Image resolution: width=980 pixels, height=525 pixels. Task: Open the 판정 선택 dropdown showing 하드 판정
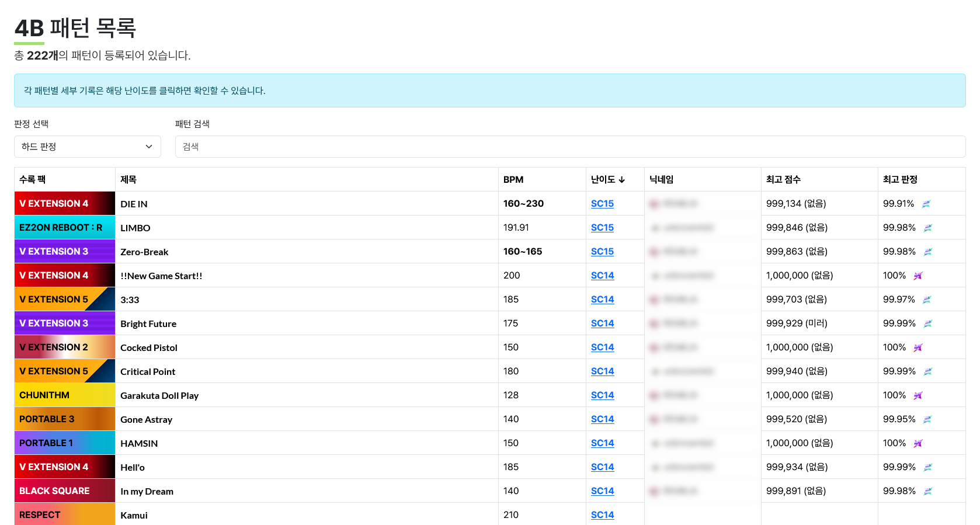coord(88,147)
